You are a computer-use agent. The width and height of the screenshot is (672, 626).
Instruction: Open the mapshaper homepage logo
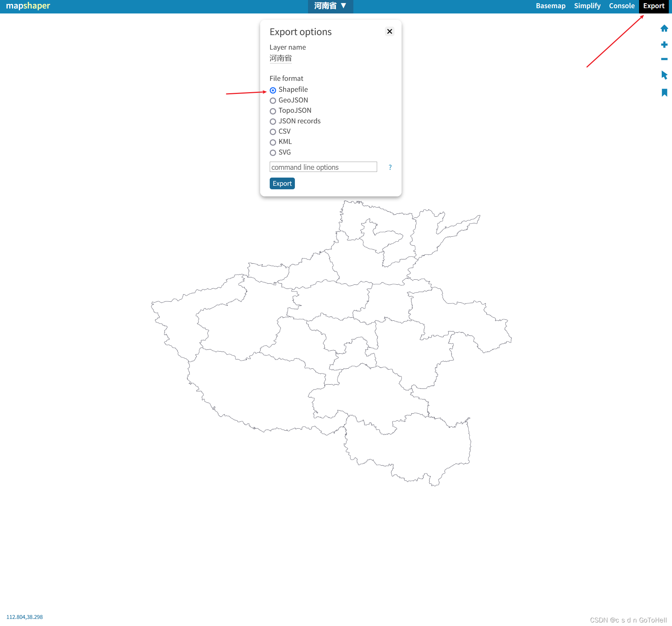28,6
